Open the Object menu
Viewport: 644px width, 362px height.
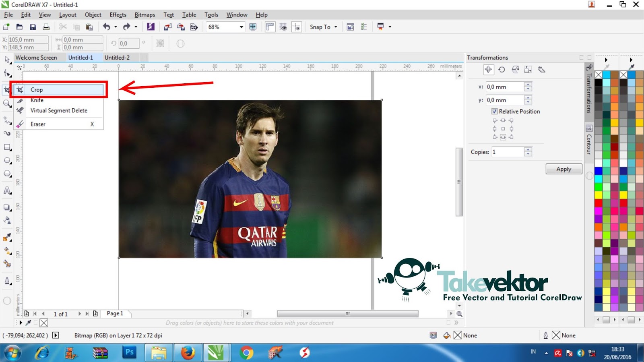pos(93,15)
